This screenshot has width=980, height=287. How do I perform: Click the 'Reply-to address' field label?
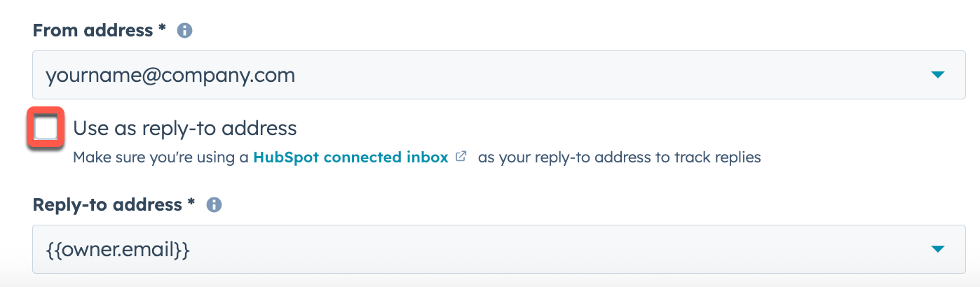107,205
